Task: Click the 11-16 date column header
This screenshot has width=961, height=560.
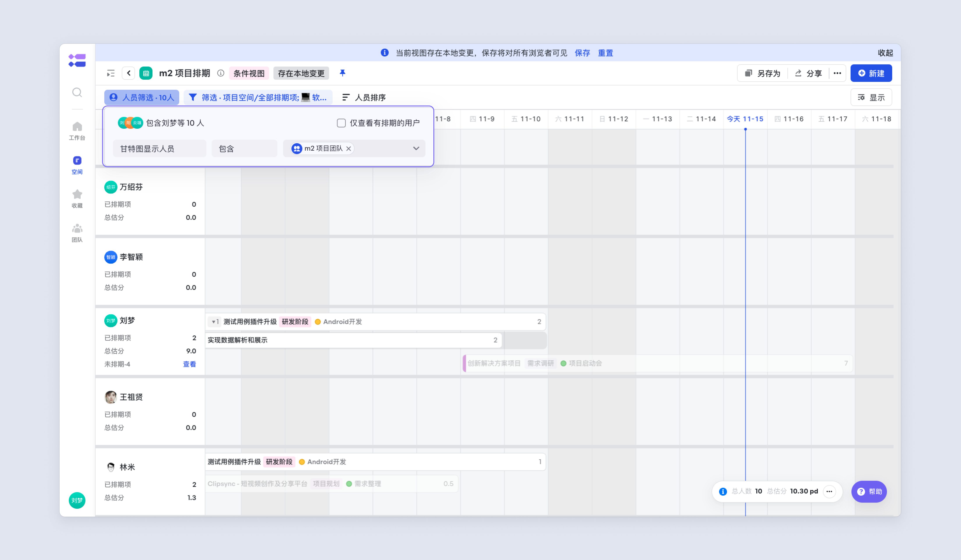Action: 789,119
